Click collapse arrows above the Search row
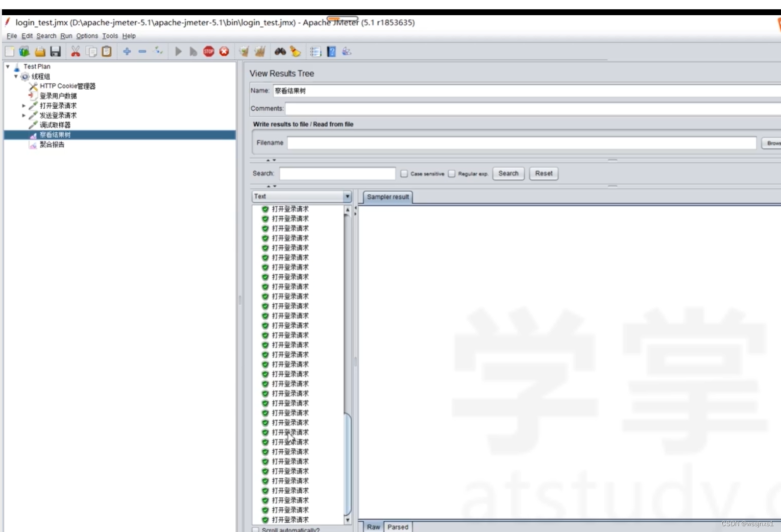This screenshot has height=532, width=781. coord(271,160)
